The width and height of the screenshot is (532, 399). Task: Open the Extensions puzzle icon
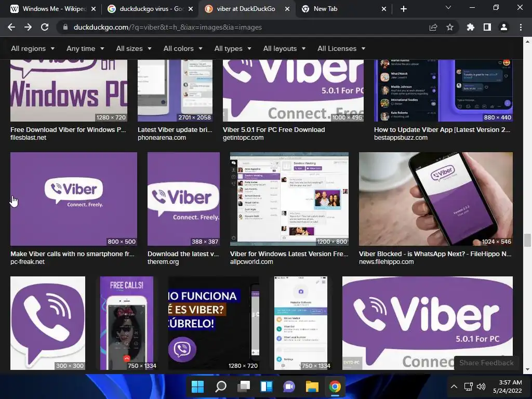click(x=471, y=27)
